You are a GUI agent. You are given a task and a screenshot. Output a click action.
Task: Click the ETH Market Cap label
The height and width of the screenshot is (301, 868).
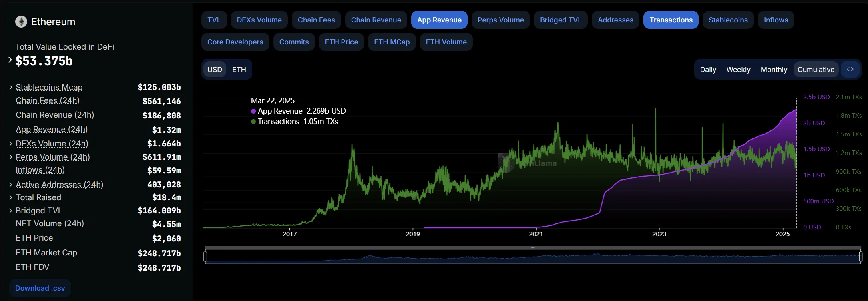coord(46,253)
